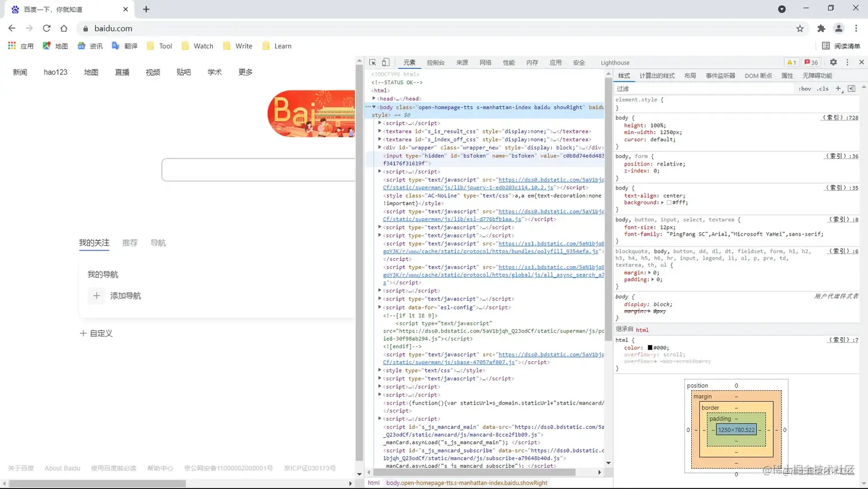Click the body breadcrumb in DevTools footer
868x489 pixels.
pos(467,483)
